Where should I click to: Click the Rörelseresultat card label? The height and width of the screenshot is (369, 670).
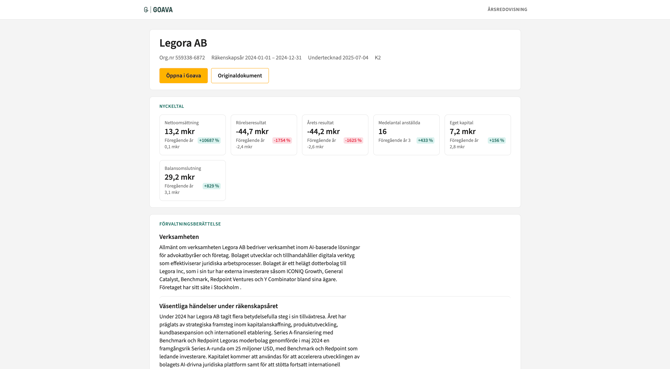251,123
